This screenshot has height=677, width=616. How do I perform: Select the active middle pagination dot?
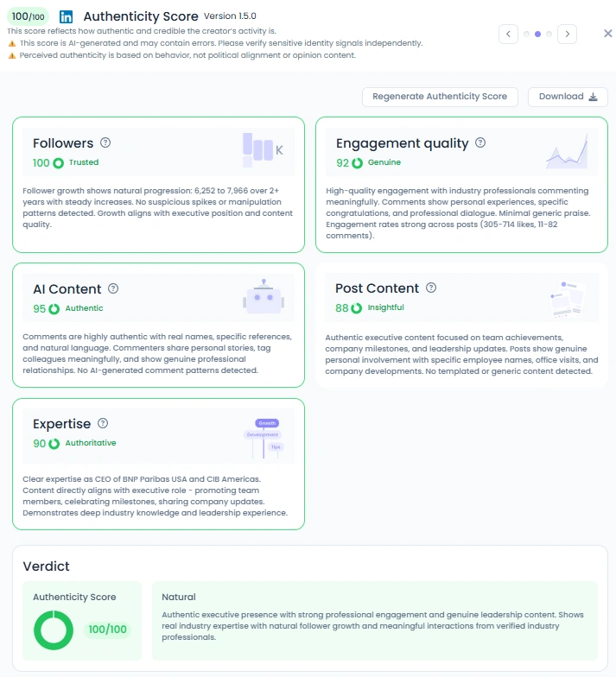(x=537, y=35)
